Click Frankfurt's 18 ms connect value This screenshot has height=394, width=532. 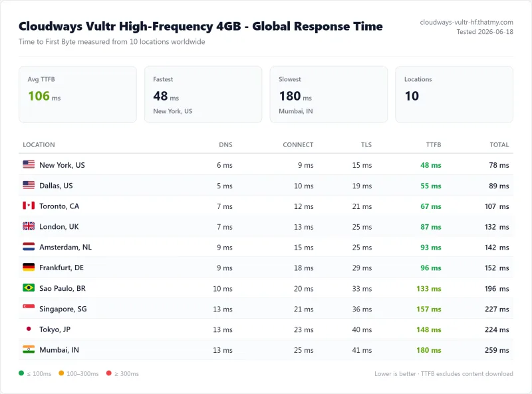pyautogui.click(x=304, y=268)
